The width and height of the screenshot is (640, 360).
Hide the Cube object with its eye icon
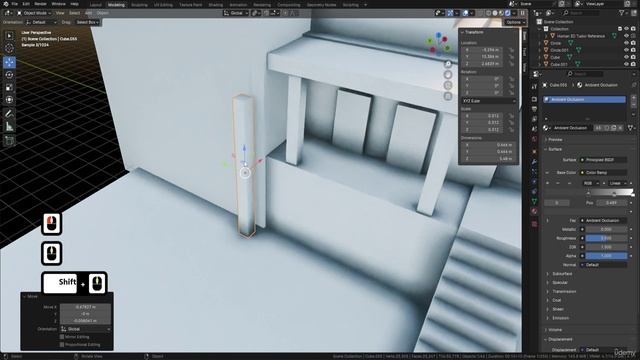tap(627, 58)
